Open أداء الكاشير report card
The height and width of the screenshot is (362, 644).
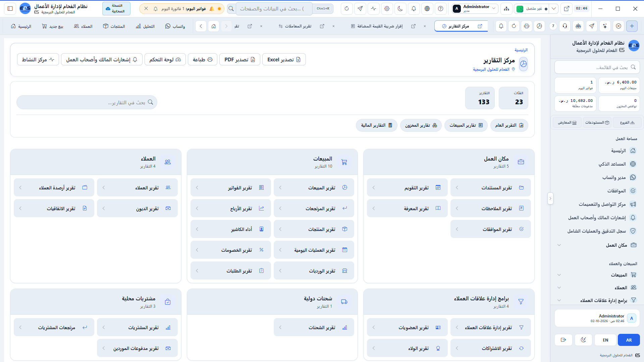(x=231, y=229)
